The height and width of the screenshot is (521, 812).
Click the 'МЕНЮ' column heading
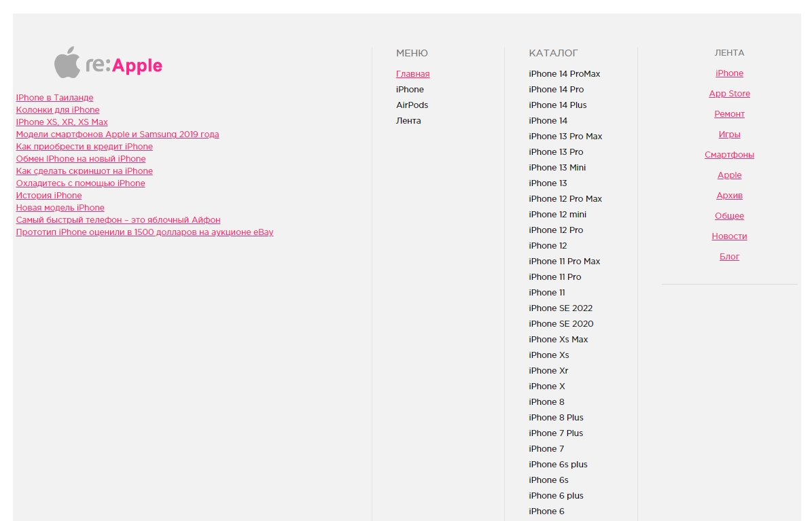tap(412, 54)
